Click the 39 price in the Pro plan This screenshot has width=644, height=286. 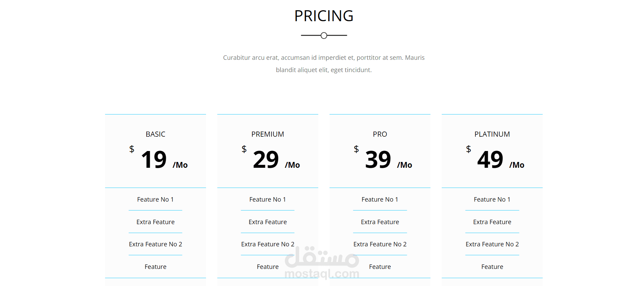[x=378, y=160]
